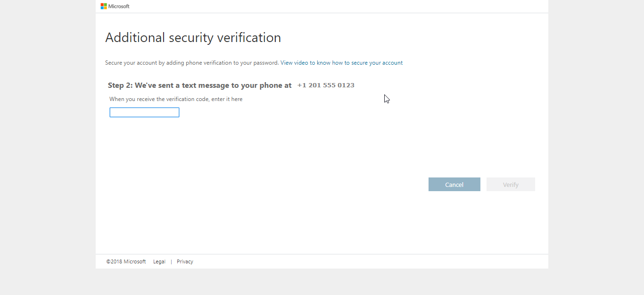The height and width of the screenshot is (295, 644).
Task: Click the ©2018 Microsoft copyright text
Action: tap(126, 261)
